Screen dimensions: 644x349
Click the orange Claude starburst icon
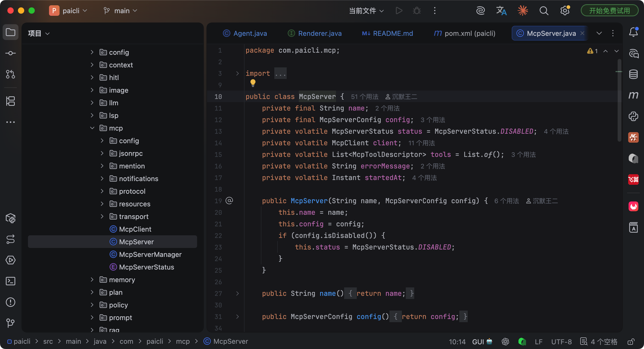click(x=523, y=11)
